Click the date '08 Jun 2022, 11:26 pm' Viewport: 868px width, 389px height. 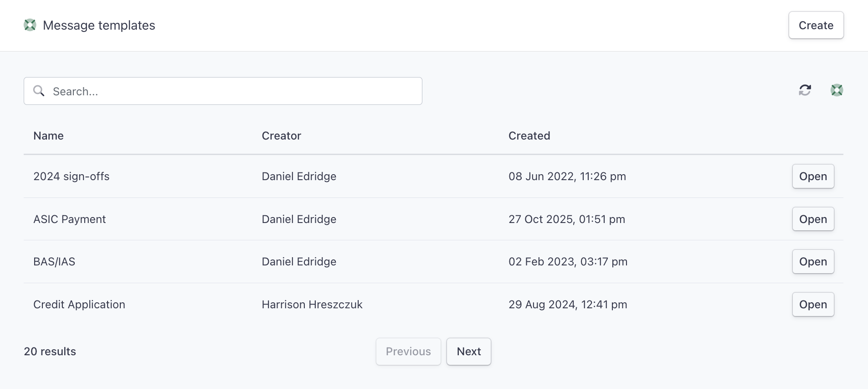[x=567, y=176]
